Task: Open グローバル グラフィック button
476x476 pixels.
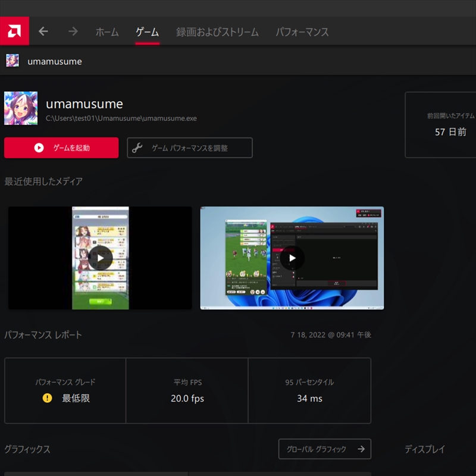Action: 325,449
